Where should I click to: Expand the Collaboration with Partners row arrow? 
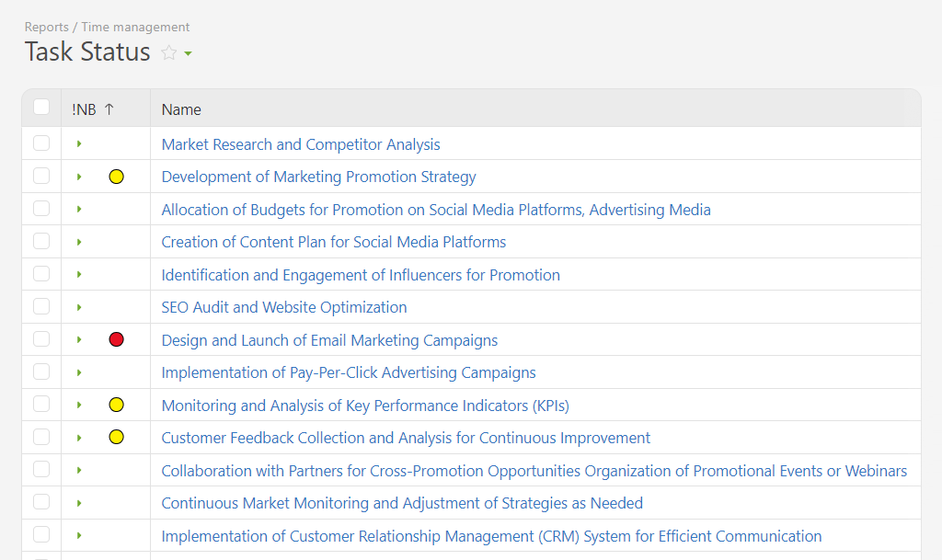79,471
